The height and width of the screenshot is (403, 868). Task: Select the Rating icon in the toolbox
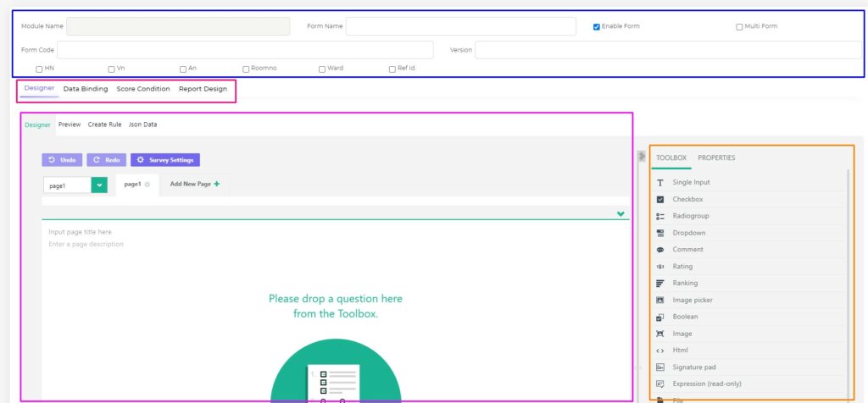click(x=660, y=267)
